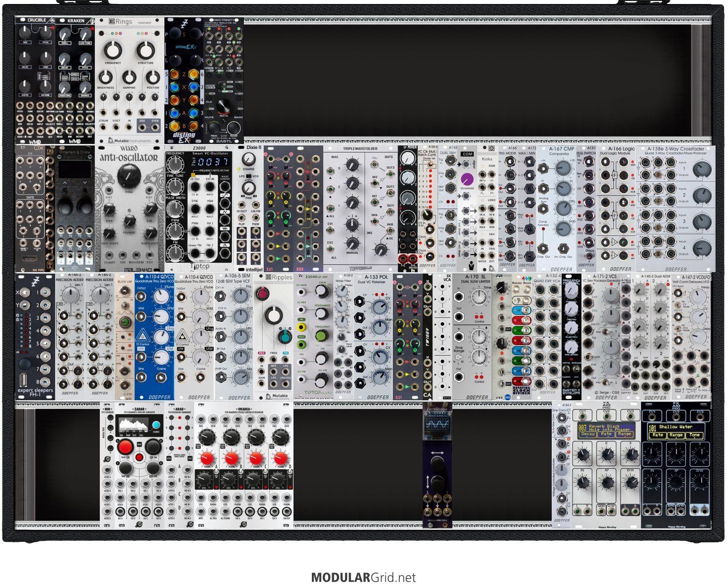Screen dimensions: 728x588
Task: Click the Dixie II Coarse knob
Action: 248,159
